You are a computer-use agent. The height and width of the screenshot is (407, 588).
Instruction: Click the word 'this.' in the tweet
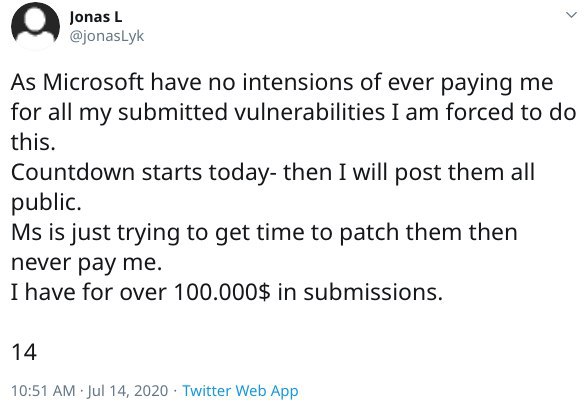coord(33,142)
